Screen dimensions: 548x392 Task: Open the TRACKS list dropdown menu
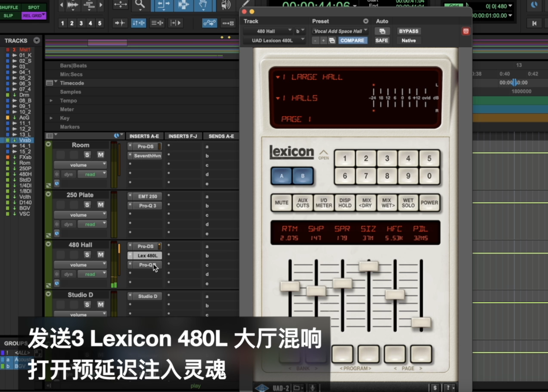coord(37,41)
